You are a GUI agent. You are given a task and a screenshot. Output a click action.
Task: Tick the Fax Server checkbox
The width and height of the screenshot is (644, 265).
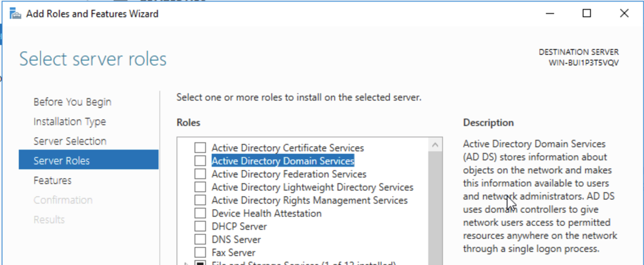[x=200, y=252]
